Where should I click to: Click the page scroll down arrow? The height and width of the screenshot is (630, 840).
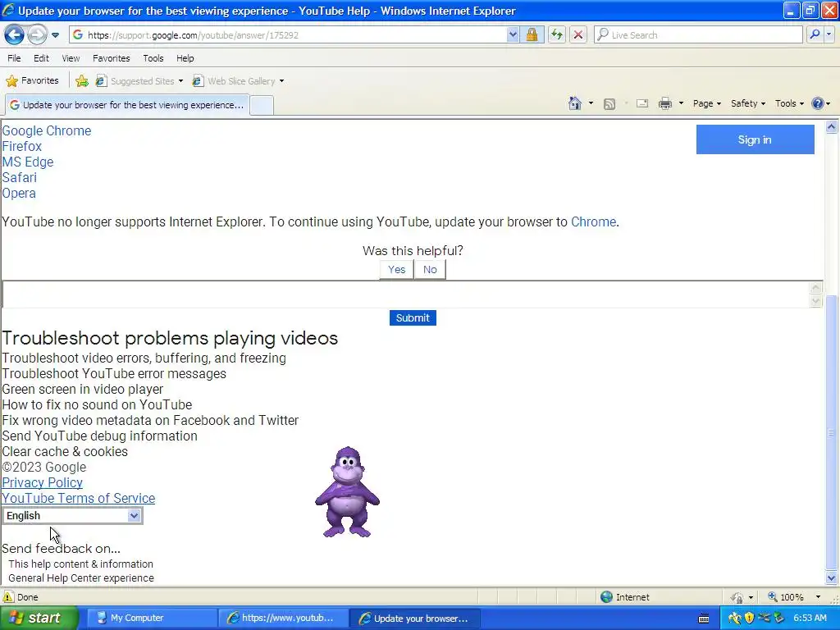[x=831, y=578]
